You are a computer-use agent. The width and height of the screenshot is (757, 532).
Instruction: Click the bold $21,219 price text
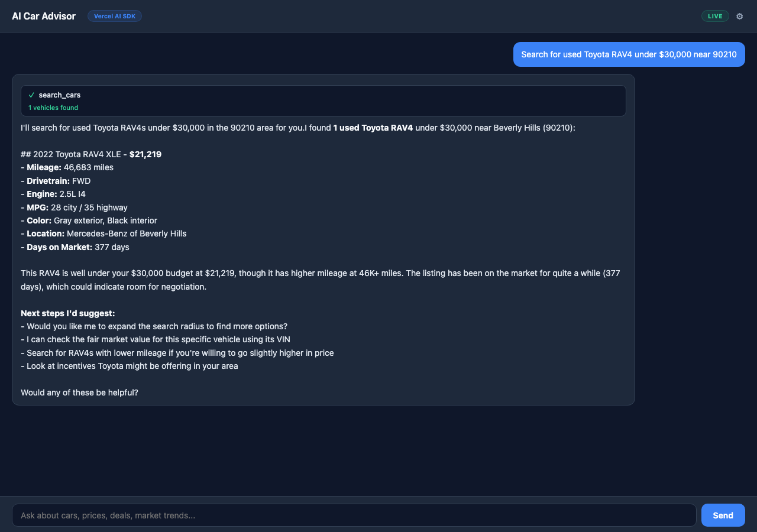pyautogui.click(x=145, y=154)
